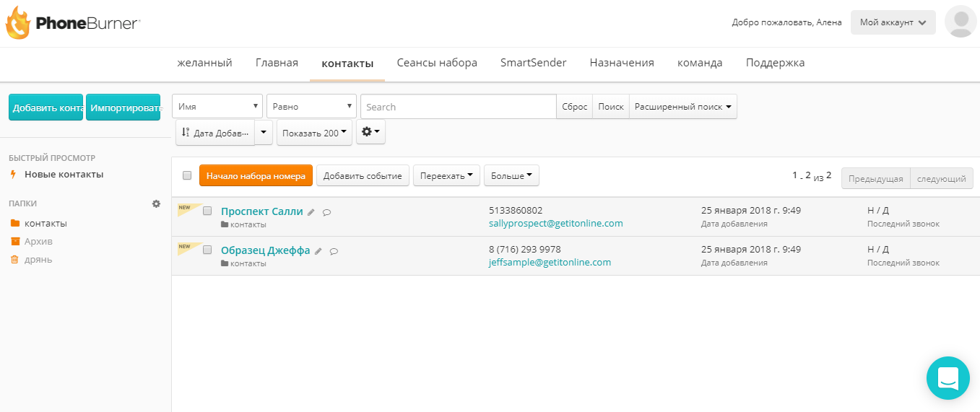Viewport: 980px width, 412px height.
Task: Click edit pencil next to Образец Джеффа
Action: [318, 251]
